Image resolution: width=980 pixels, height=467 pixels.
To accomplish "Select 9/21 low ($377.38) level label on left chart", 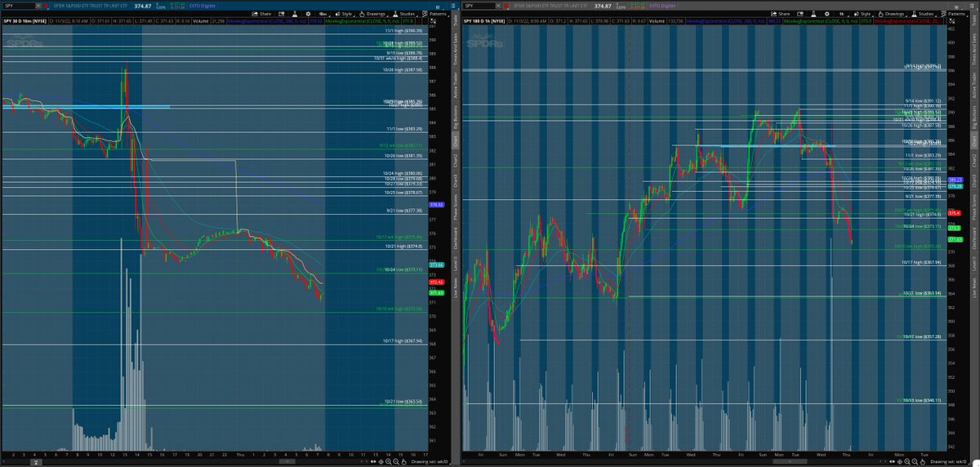I will [403, 210].
